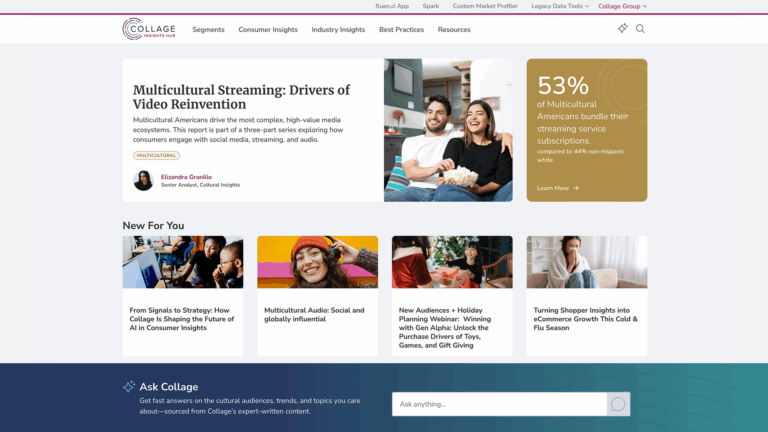768x432 pixels.
Task: Click the Collage Insights Hub logo
Action: [147, 29]
